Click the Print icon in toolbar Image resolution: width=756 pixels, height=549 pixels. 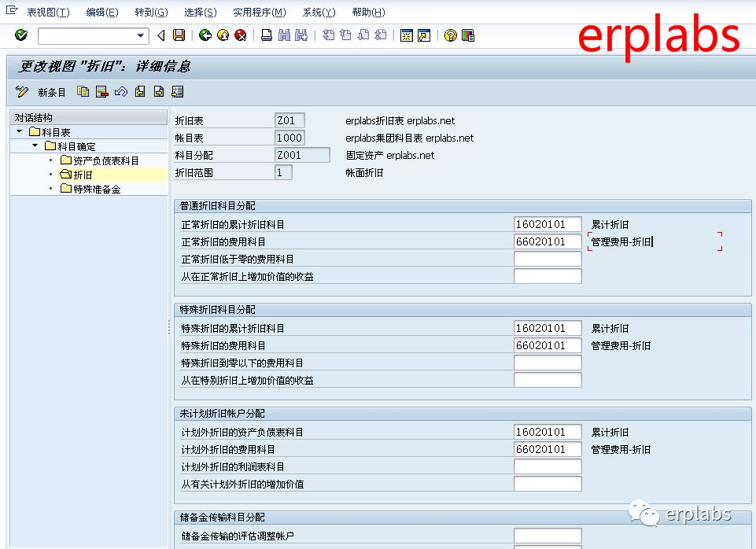tap(267, 35)
